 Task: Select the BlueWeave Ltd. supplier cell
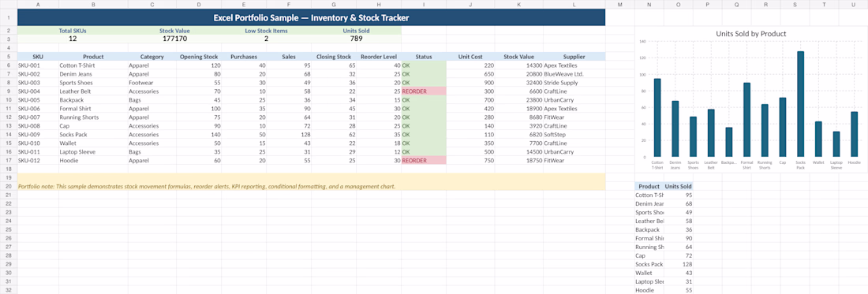coord(574,74)
